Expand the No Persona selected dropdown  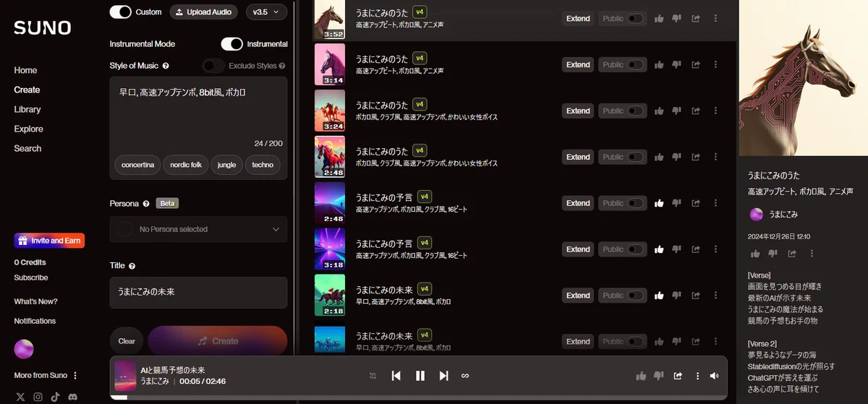198,229
